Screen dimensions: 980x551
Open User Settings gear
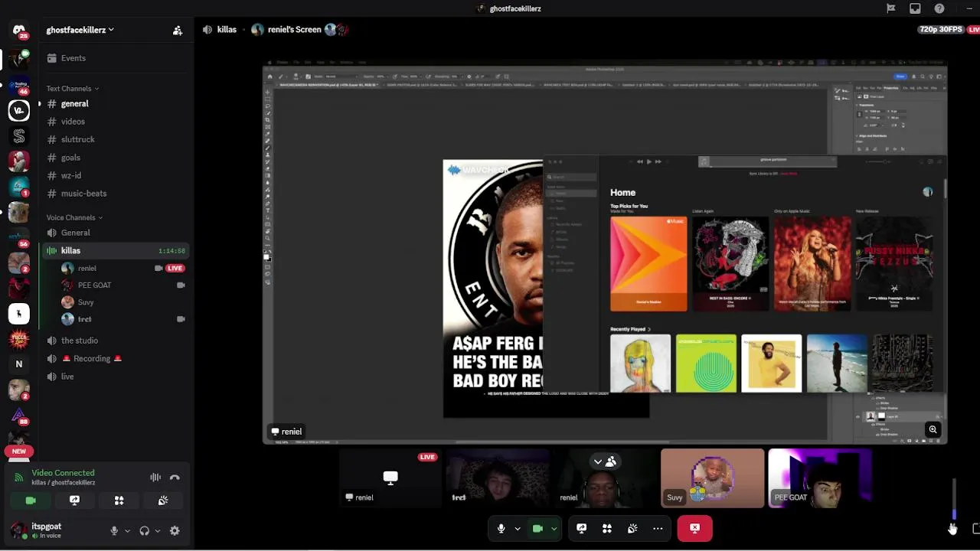[175, 530]
